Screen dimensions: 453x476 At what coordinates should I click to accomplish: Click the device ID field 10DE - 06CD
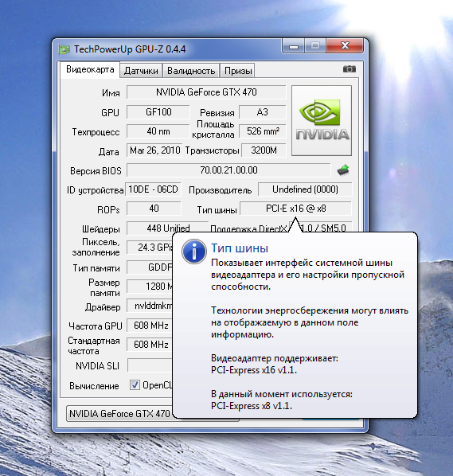153,189
